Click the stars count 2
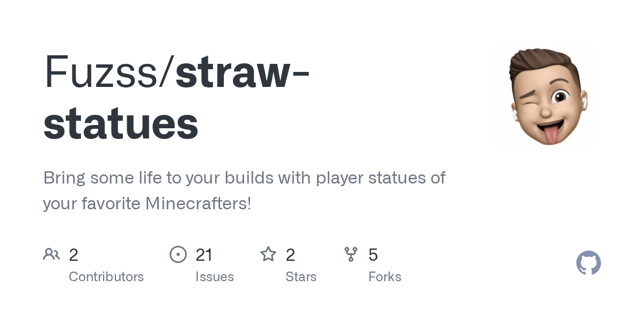The image size is (644, 322). coord(290,255)
